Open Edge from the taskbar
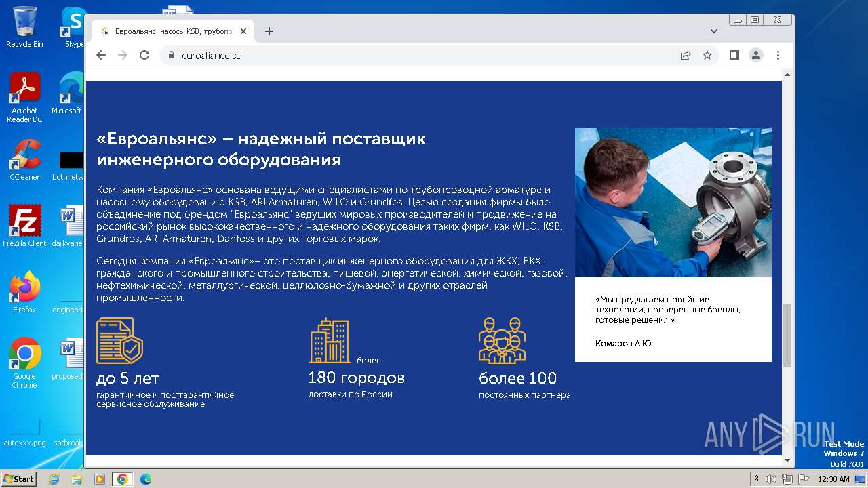This screenshot has width=868, height=488. (145, 479)
